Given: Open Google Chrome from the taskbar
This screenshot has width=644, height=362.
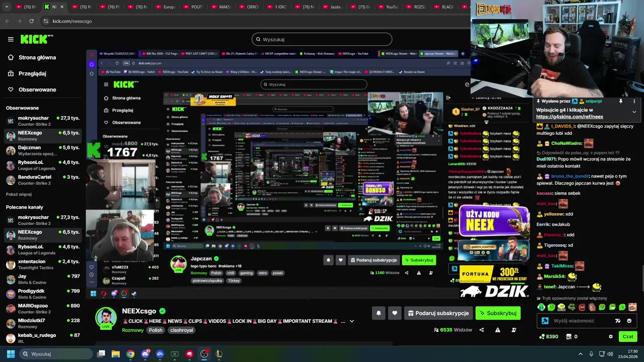Looking at the screenshot, I should coord(130,354).
